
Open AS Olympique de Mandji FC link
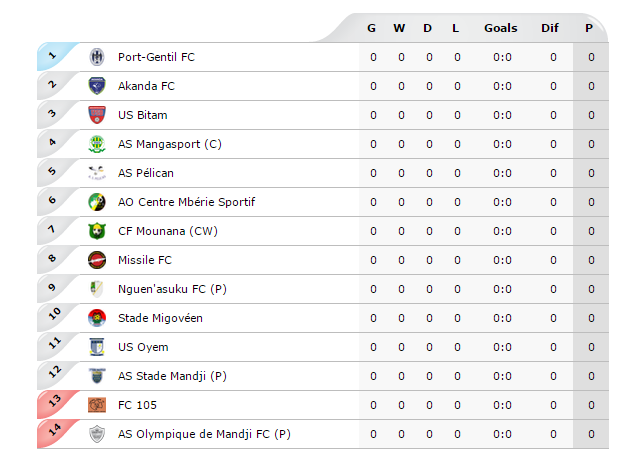204,434
